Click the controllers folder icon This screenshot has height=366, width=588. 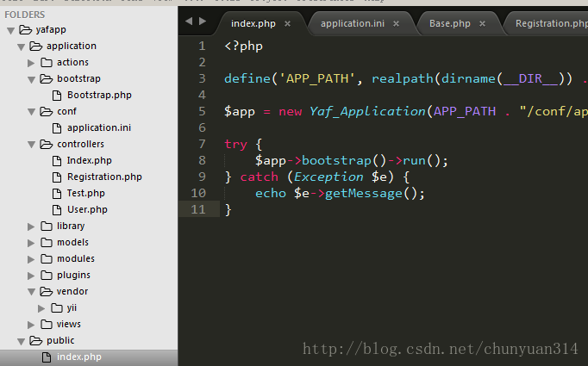(x=47, y=144)
